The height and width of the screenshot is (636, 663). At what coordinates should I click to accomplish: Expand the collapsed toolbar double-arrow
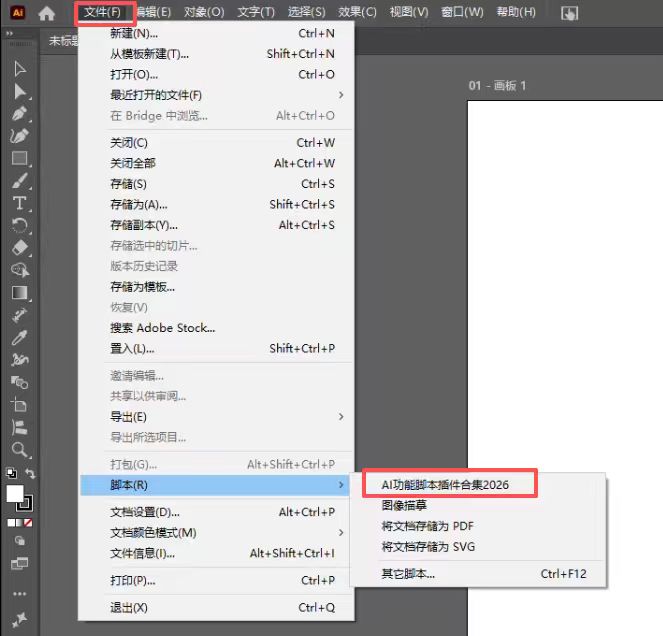click(11, 35)
